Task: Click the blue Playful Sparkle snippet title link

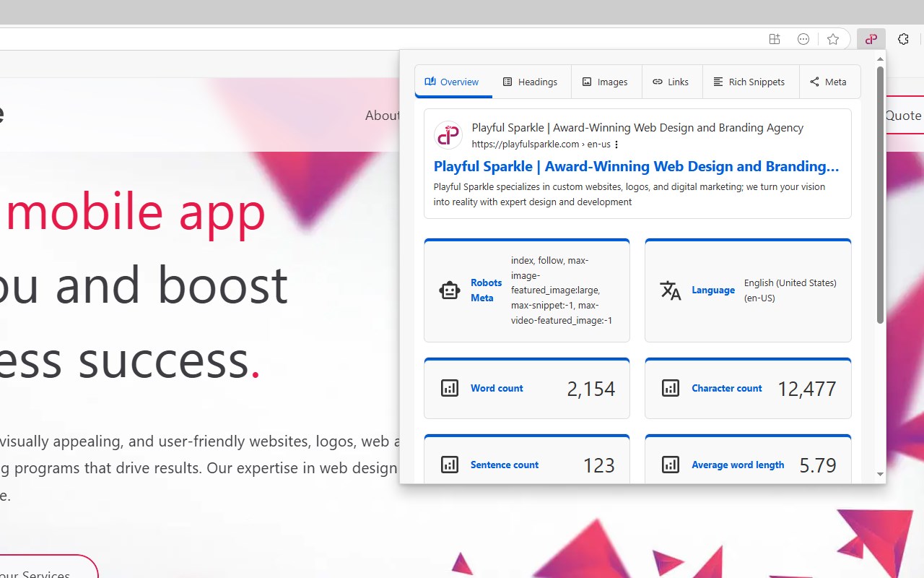Action: pyautogui.click(x=636, y=166)
